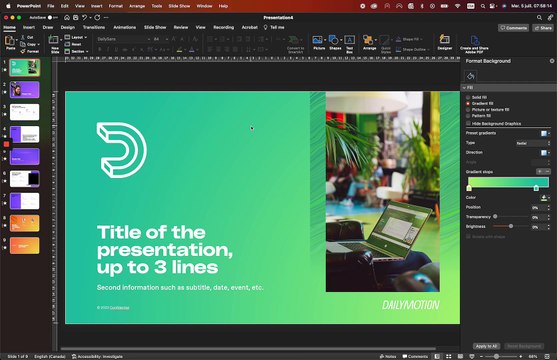Add a gradient stop with plus button

[540, 172]
